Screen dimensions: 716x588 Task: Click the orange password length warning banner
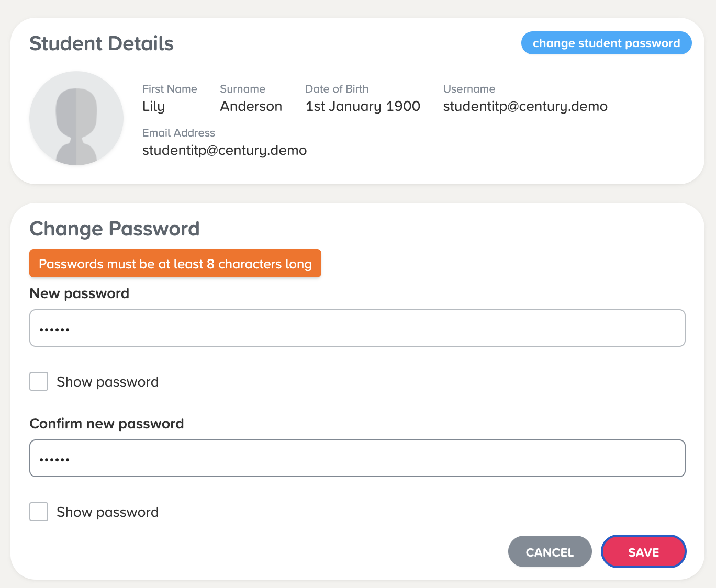tap(175, 263)
